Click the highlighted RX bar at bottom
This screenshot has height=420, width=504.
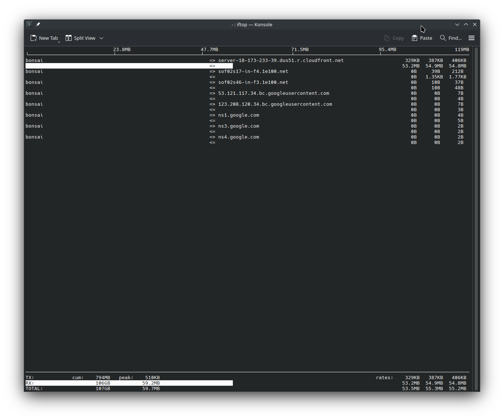[x=129, y=383]
